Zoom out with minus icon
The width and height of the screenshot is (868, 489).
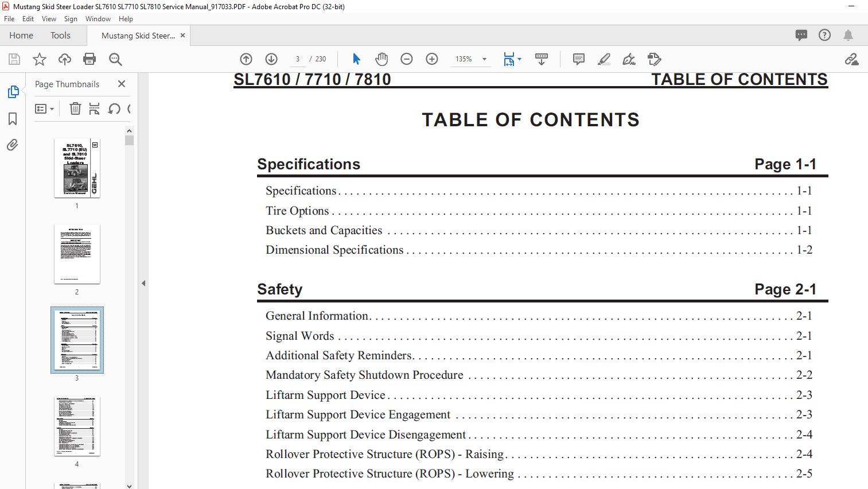[407, 59]
